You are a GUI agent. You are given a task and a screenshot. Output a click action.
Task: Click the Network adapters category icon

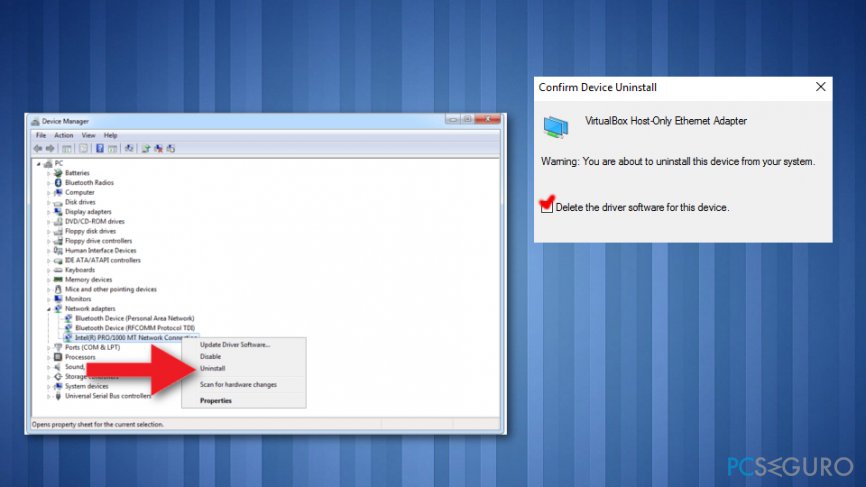click(x=58, y=309)
